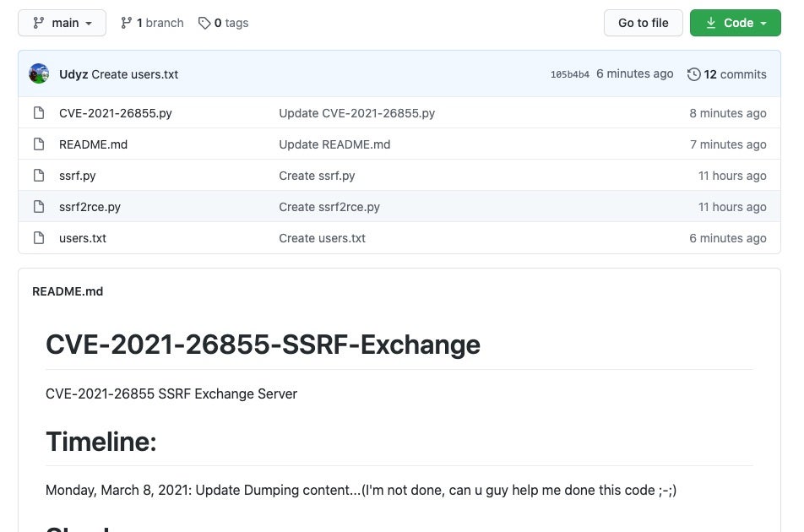Open the Udyz author profile link
The height and width of the screenshot is (532, 804).
[73, 74]
